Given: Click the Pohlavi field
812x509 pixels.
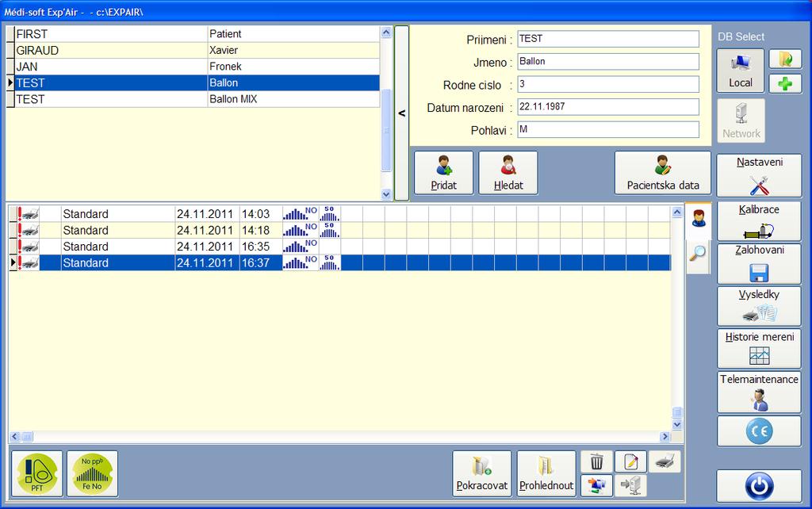Looking at the screenshot, I should coord(608,129).
